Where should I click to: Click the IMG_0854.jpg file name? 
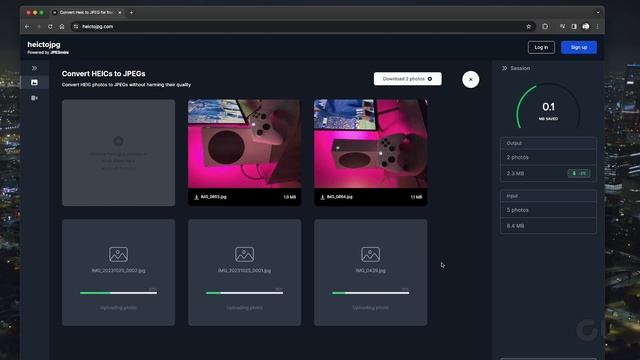click(x=340, y=197)
